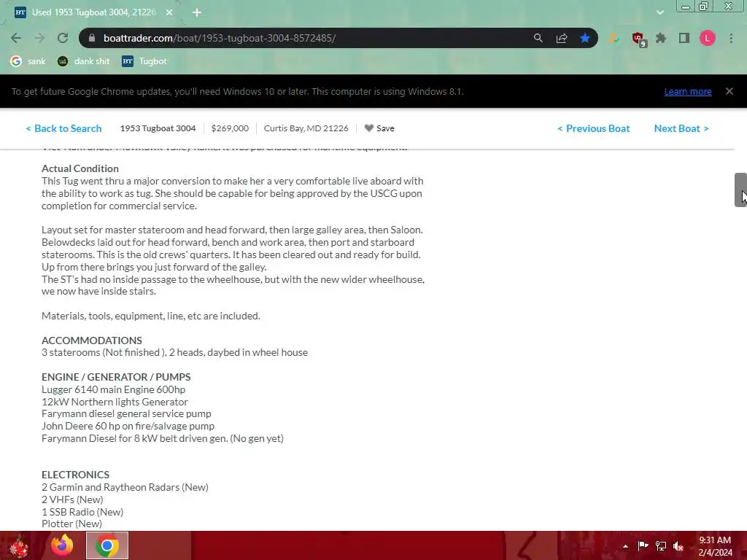Click the URL address bar text
This screenshot has height=560, width=747.
coord(220,38)
